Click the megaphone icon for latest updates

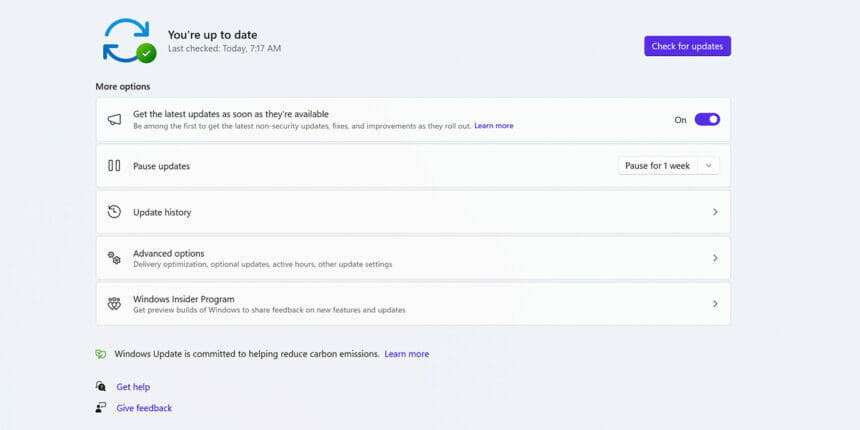tap(114, 120)
